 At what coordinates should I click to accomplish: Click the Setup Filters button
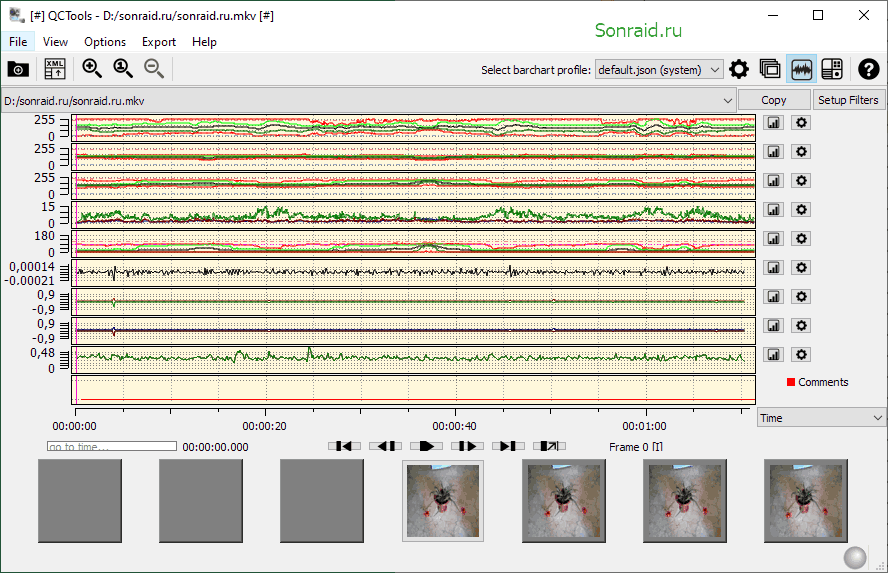[848, 100]
